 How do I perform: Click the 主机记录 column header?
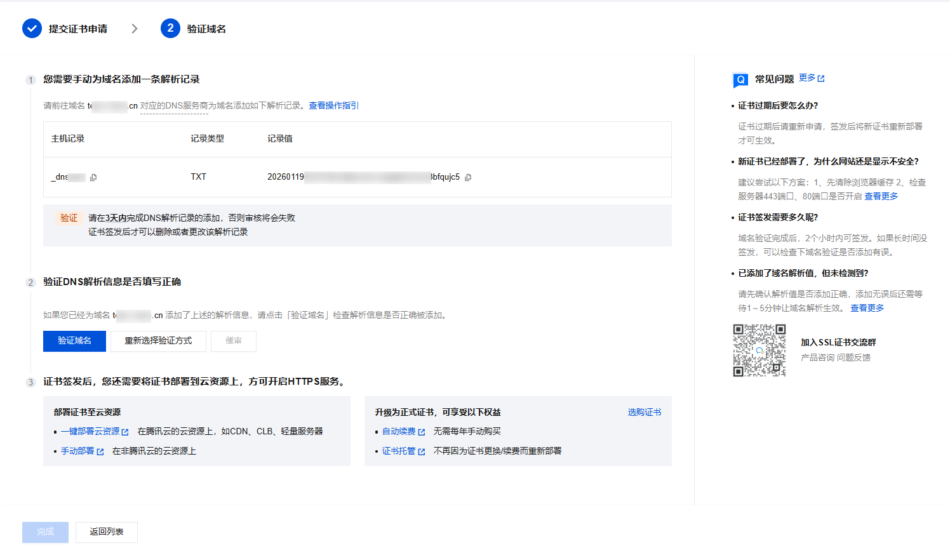(68, 139)
